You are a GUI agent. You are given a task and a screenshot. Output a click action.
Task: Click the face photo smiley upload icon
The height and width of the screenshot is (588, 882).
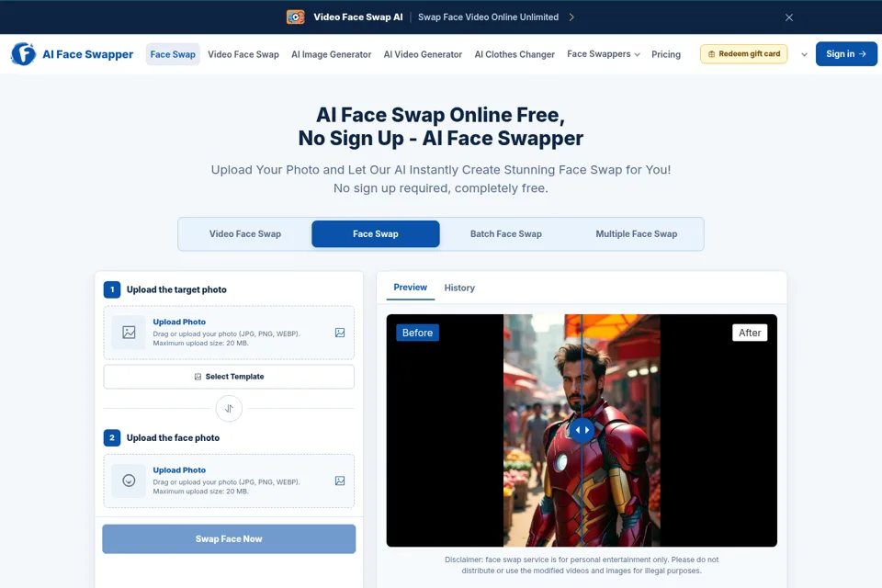coord(129,481)
